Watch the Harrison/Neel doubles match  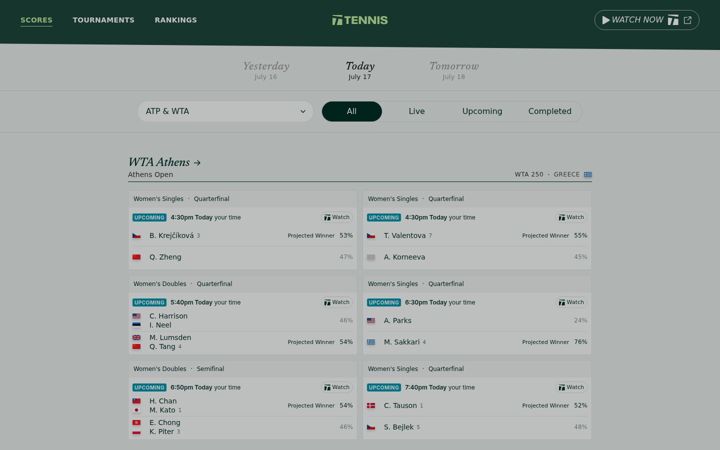pyautogui.click(x=337, y=302)
